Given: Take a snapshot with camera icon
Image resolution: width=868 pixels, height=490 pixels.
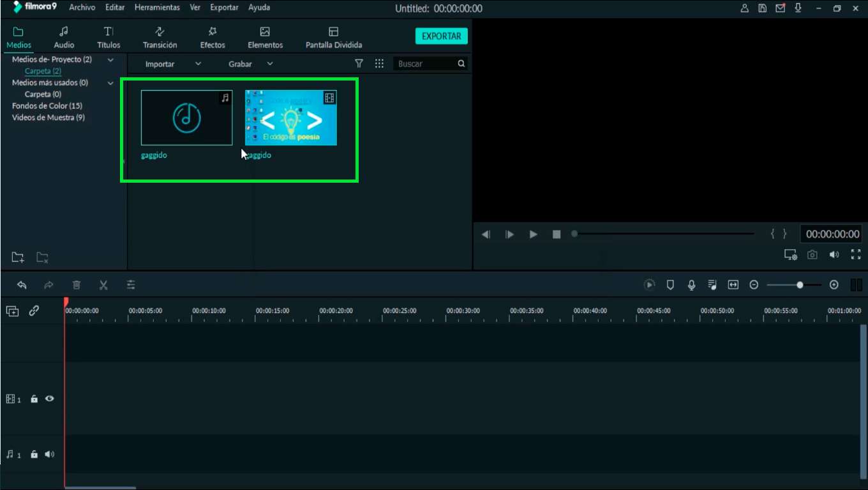Looking at the screenshot, I should click(812, 255).
